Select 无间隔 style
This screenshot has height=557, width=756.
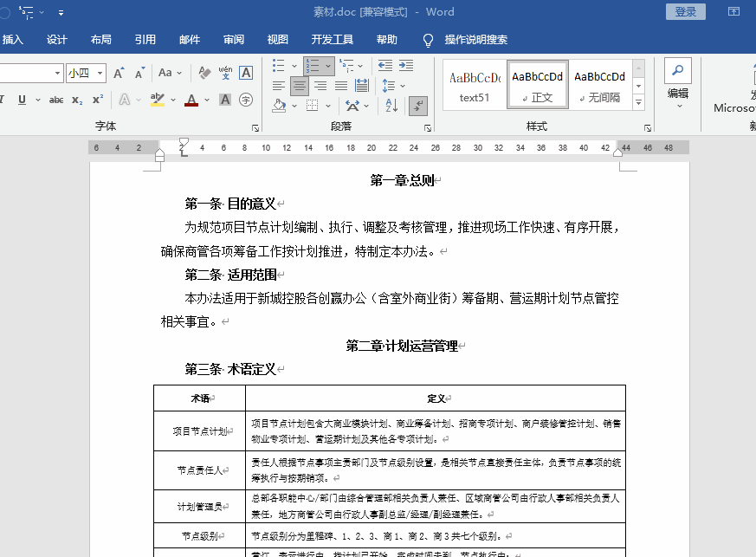600,86
